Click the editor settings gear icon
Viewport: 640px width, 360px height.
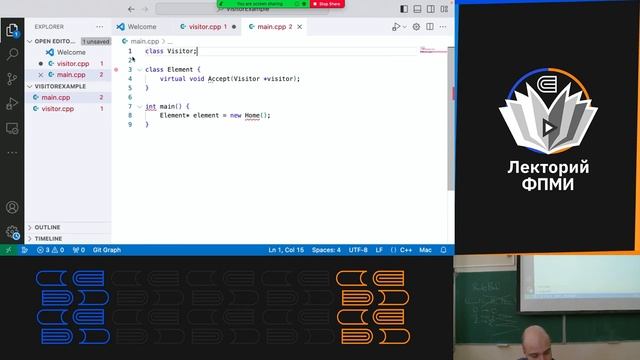click(416, 27)
